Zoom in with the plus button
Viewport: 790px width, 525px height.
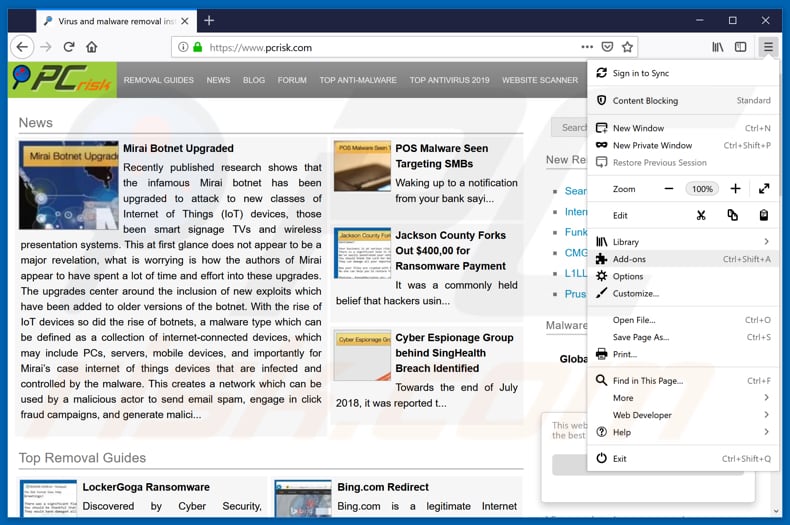[735, 189]
